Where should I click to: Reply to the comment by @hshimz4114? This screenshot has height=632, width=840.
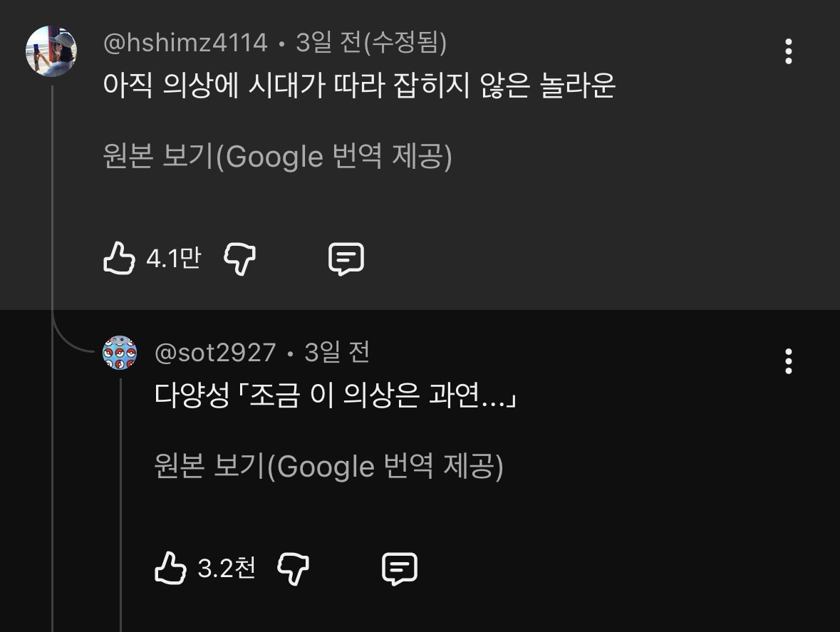[x=346, y=259]
